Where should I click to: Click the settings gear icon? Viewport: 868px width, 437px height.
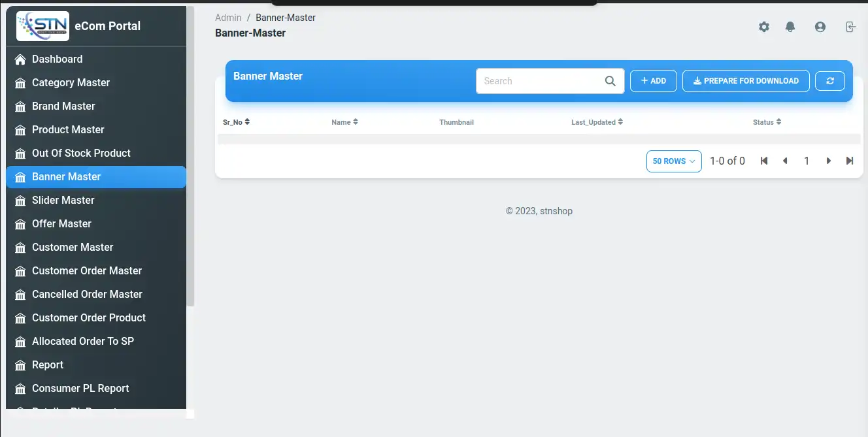pos(763,27)
